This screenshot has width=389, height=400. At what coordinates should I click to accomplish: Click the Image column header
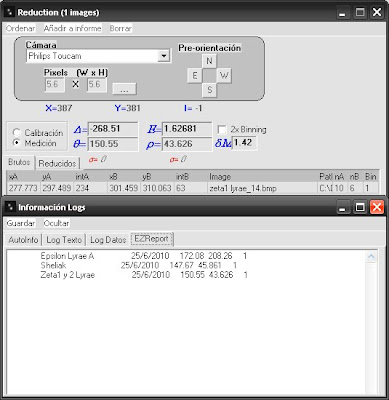pos(262,177)
